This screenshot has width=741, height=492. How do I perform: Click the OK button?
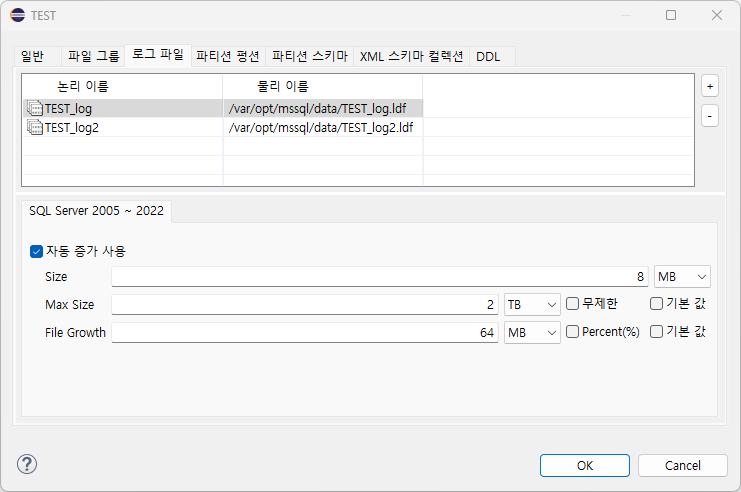point(585,466)
